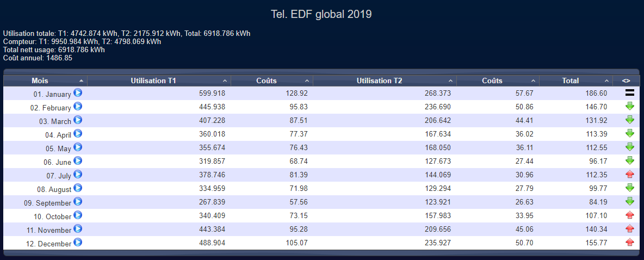Open the May month detail arrow icon

tap(78, 147)
